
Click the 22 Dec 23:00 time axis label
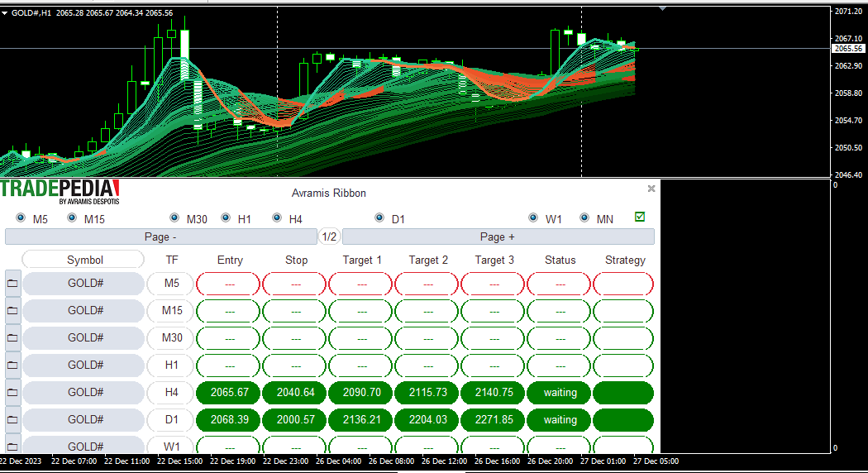[285, 461]
